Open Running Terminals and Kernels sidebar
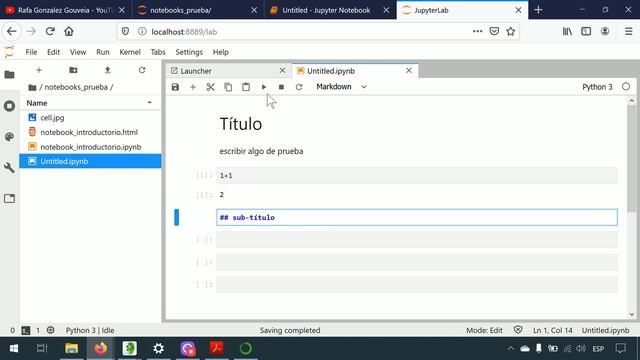The width and height of the screenshot is (640, 360). coord(9,106)
